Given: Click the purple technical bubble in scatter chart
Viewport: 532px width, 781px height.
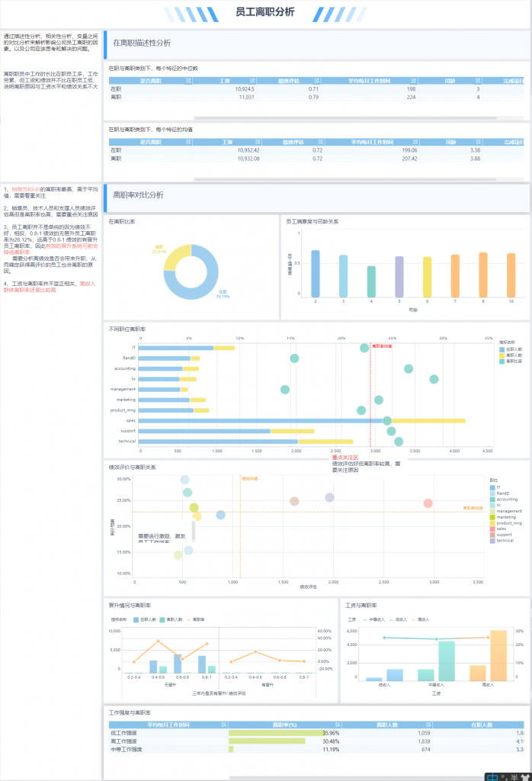Looking at the screenshot, I should (329, 497).
